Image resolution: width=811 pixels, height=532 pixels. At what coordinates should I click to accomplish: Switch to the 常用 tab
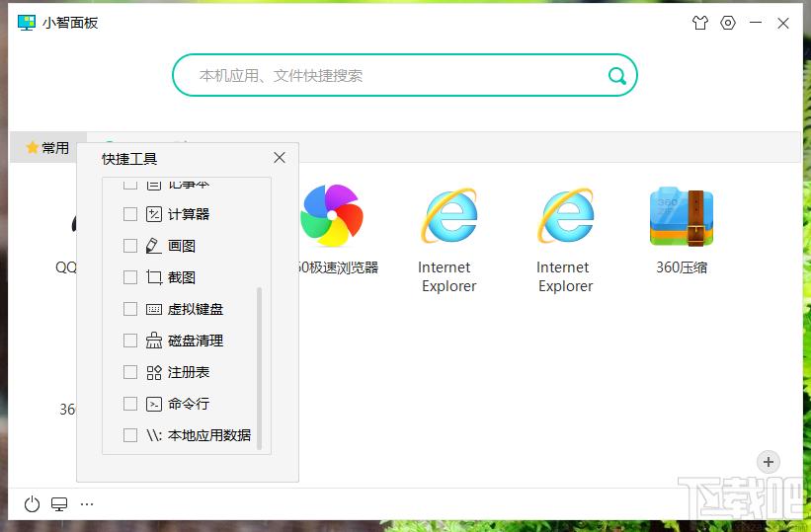[47, 148]
